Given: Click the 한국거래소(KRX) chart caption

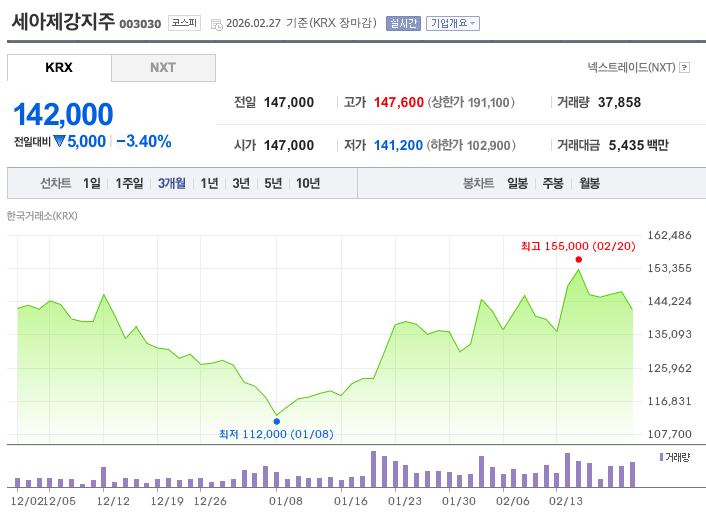Looking at the screenshot, I should [x=42, y=216].
